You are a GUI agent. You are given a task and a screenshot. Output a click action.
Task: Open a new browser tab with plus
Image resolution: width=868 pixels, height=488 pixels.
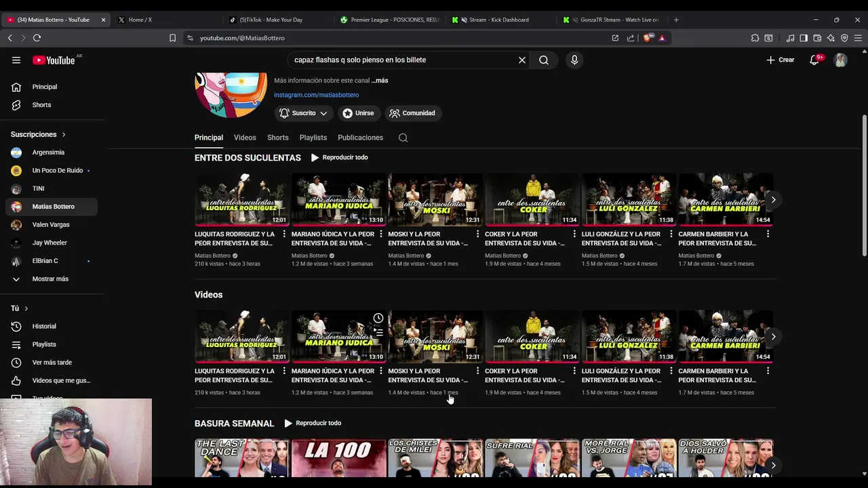point(676,20)
